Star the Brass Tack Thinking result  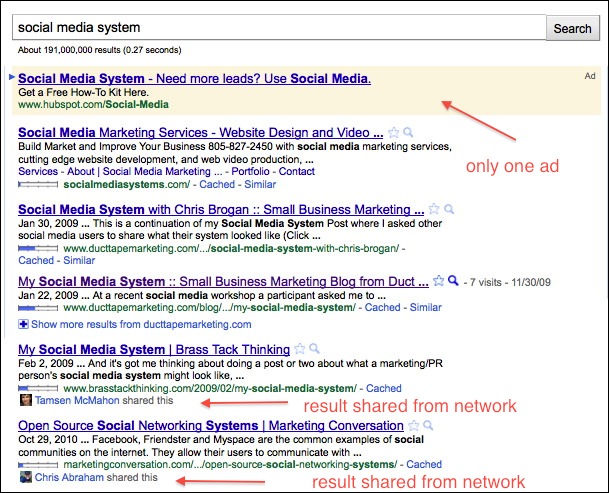coord(299,348)
